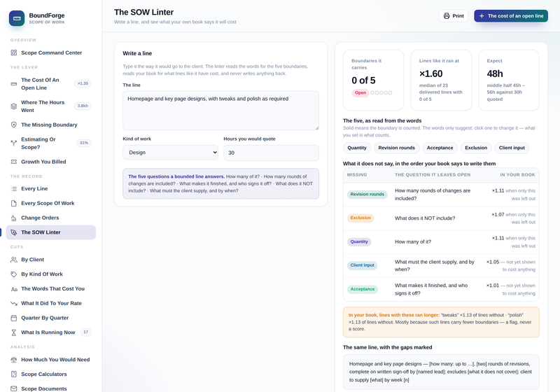Go to Where The Hours Went
This screenshot has width=560, height=392.
[50, 106]
